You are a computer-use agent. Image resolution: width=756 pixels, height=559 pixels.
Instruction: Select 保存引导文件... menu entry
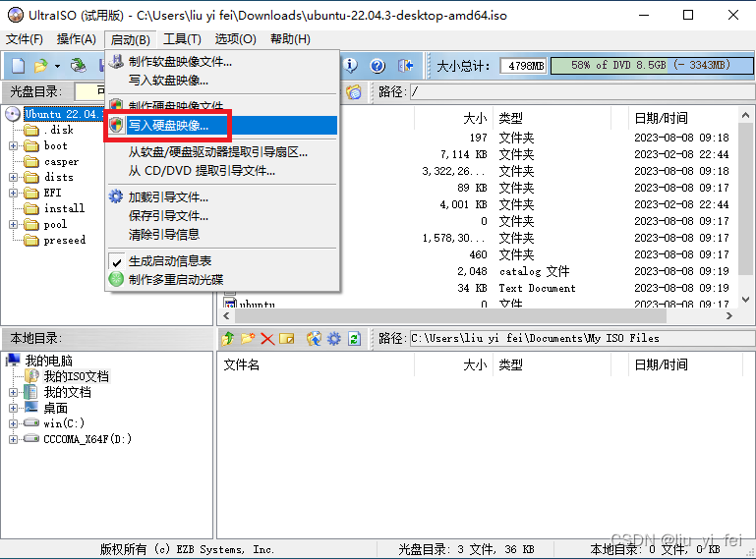[x=222, y=216]
